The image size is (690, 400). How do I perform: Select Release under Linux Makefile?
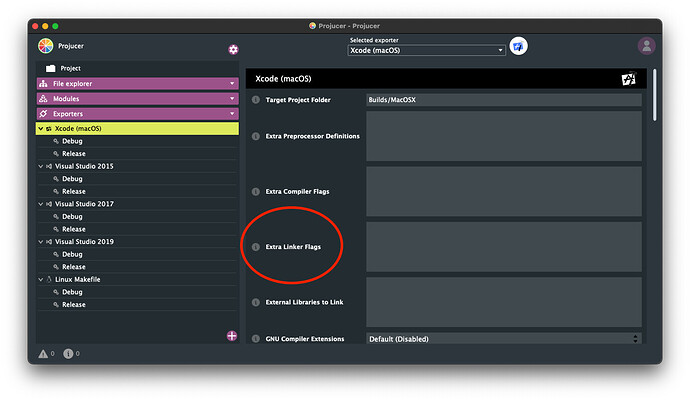click(74, 305)
